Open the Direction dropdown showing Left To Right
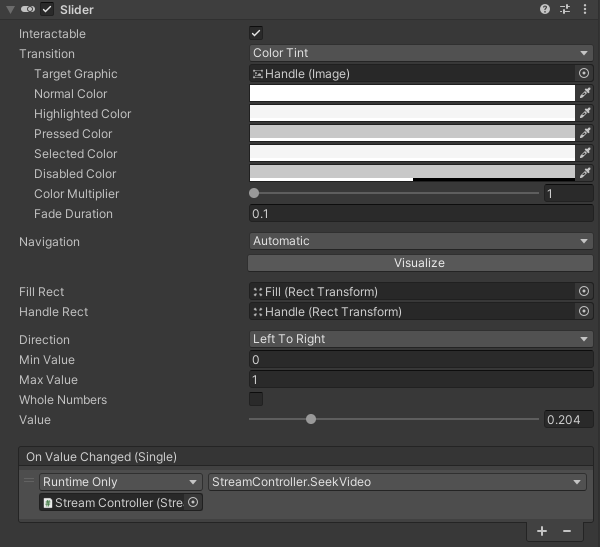The width and height of the screenshot is (600, 547). click(x=421, y=339)
